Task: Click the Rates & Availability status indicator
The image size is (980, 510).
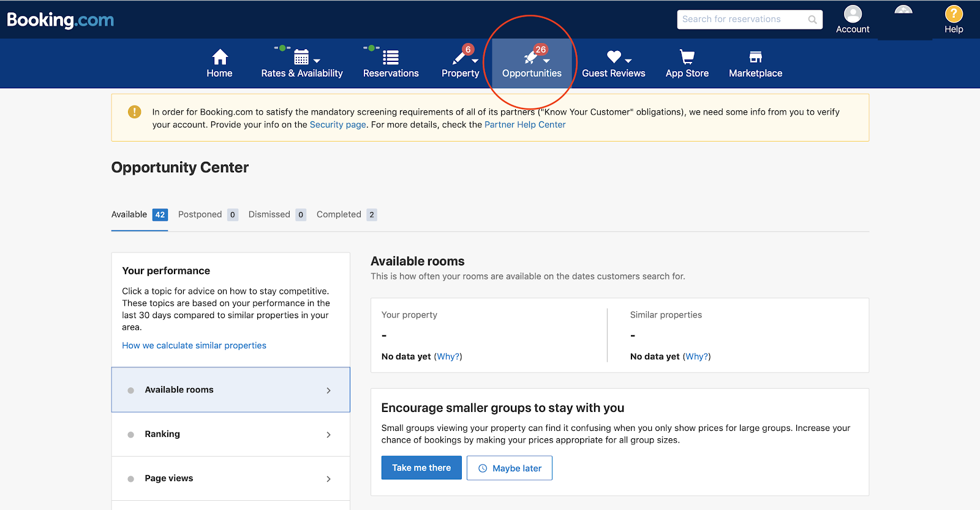Action: (x=282, y=48)
